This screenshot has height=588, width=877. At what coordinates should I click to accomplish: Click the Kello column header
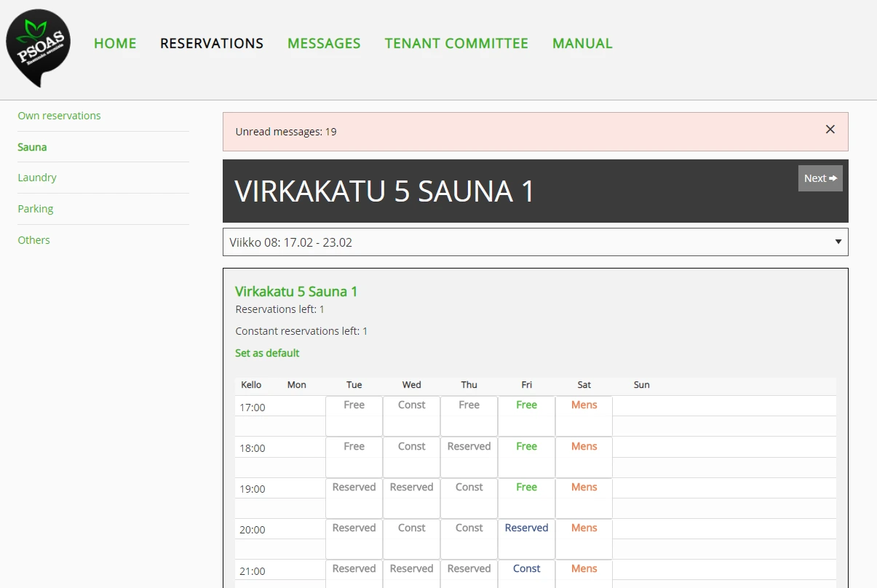251,385
